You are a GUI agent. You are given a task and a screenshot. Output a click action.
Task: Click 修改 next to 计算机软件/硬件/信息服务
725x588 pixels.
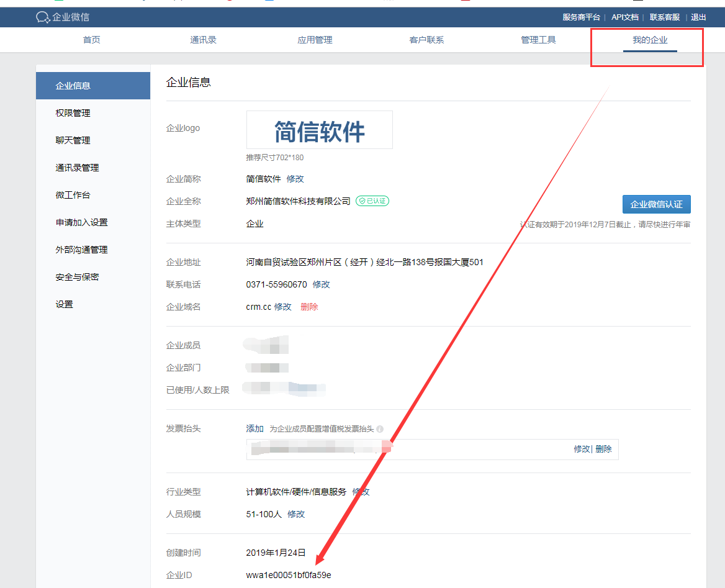[361, 492]
